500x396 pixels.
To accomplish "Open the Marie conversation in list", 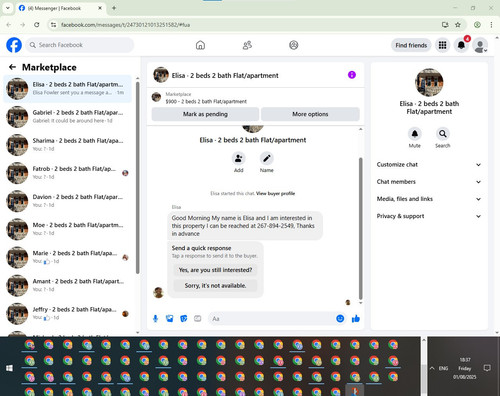I will (68, 257).
